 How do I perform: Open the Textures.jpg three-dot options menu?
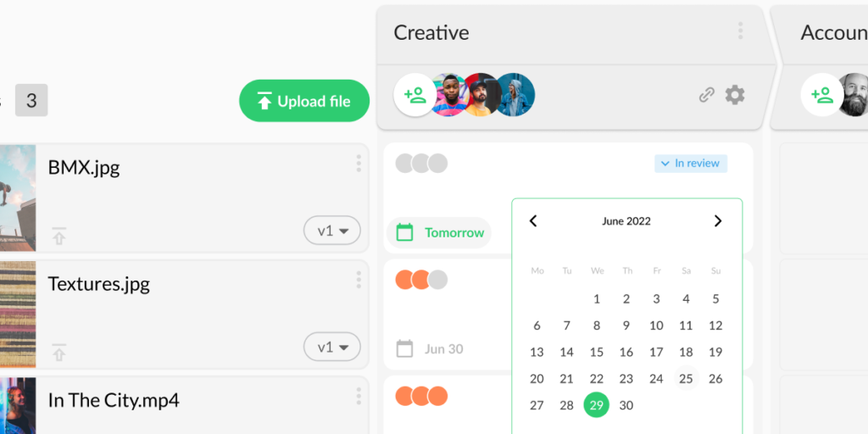359,280
